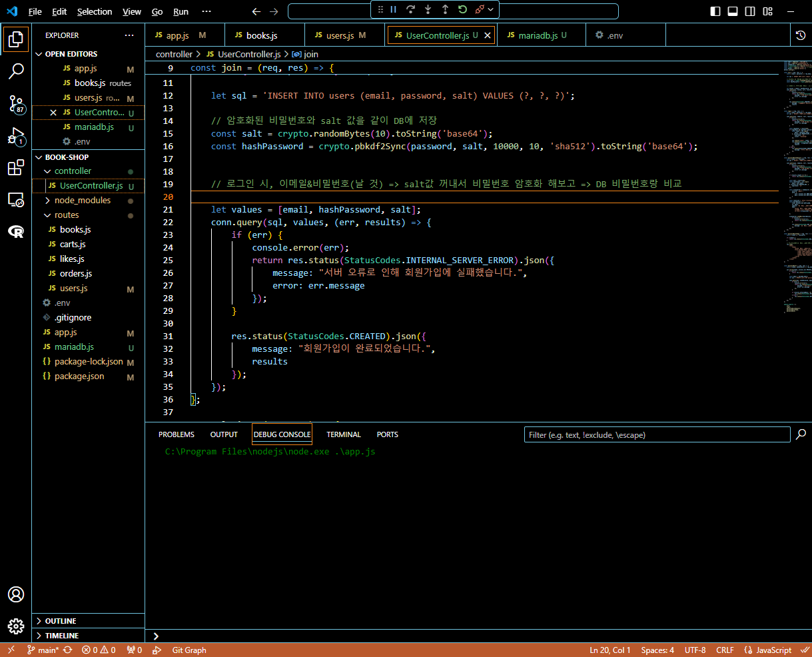The width and height of the screenshot is (812, 657).
Task: Open Remote Explorer in activity bar
Action: tap(16, 200)
